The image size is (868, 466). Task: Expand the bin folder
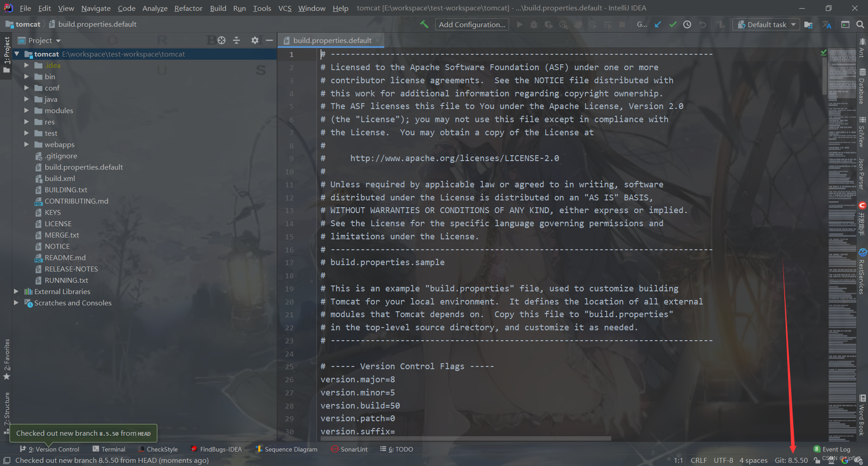[x=26, y=76]
